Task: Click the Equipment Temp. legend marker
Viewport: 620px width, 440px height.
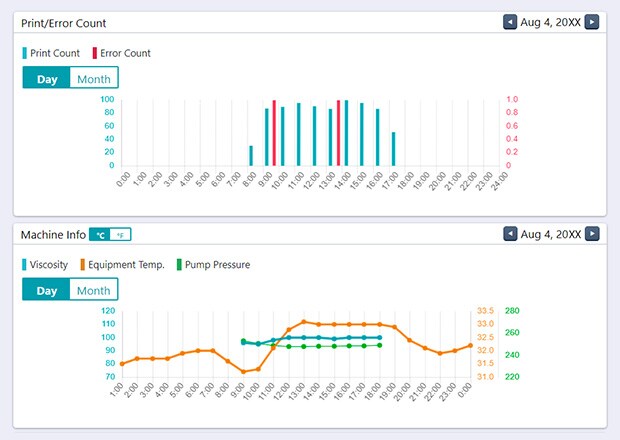Action: (82, 265)
